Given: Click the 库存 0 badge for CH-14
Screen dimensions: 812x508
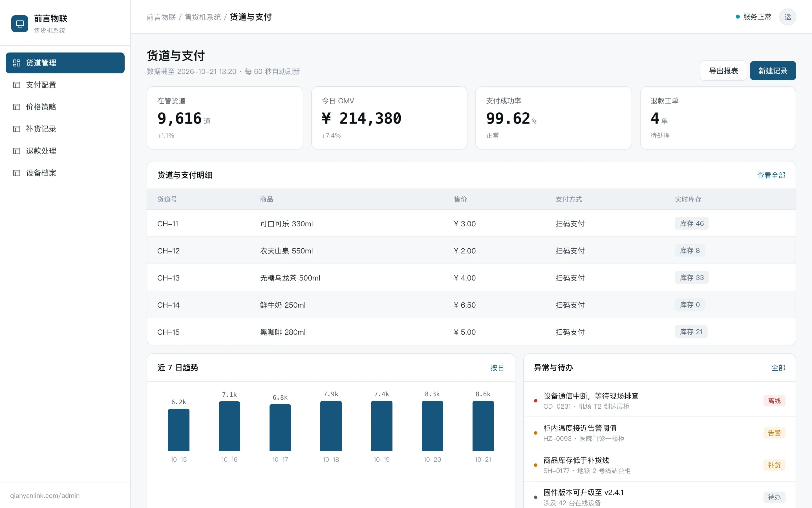Looking at the screenshot, I should click(x=690, y=305).
